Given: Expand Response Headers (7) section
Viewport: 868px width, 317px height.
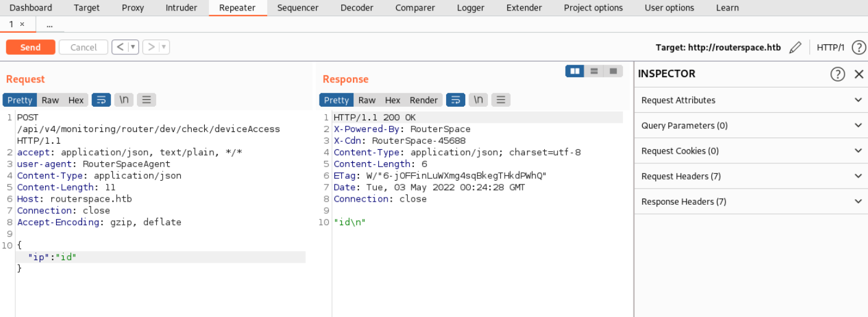Looking at the screenshot, I should click(x=751, y=202).
